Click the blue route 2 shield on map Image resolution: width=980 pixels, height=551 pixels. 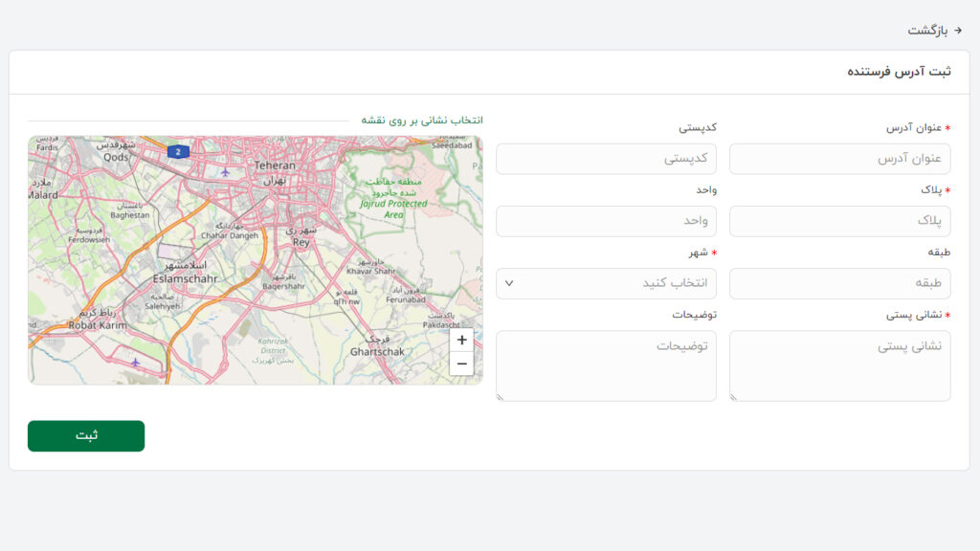177,151
